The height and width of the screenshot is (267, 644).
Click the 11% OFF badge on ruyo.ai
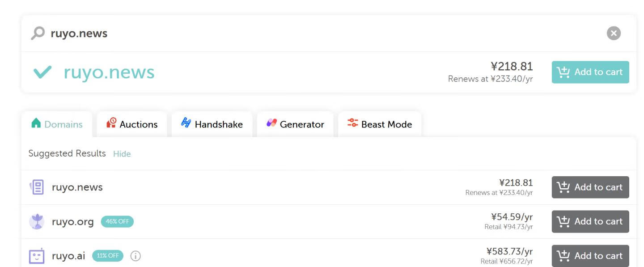point(108,256)
